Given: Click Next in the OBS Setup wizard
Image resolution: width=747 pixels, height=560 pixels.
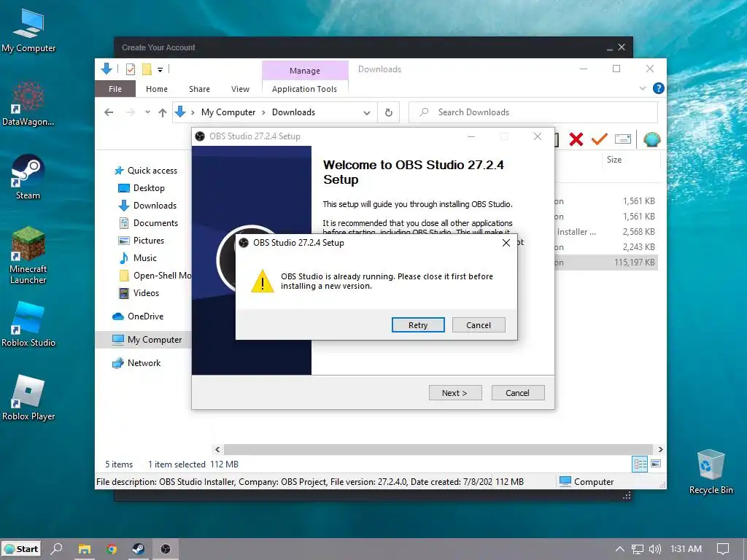Looking at the screenshot, I should coord(455,393).
